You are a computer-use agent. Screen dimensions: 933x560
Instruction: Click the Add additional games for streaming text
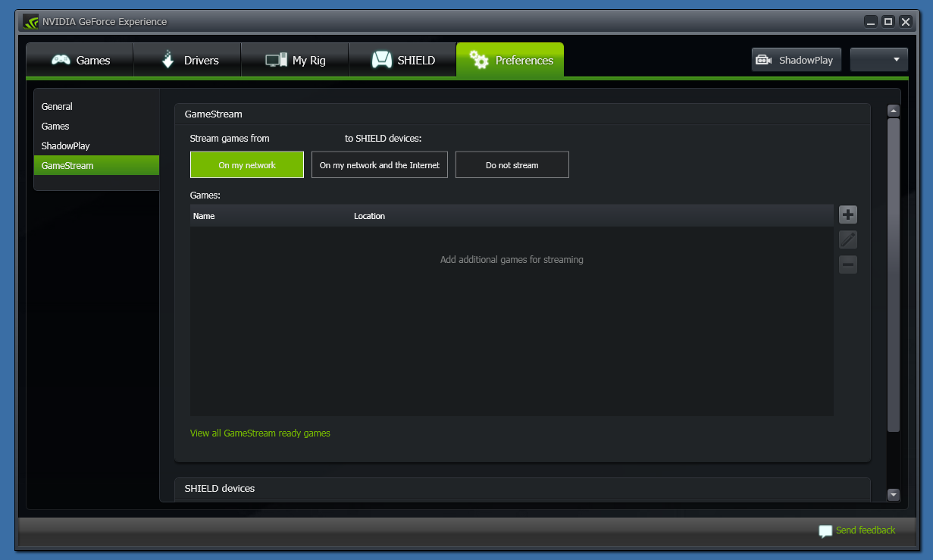point(512,260)
